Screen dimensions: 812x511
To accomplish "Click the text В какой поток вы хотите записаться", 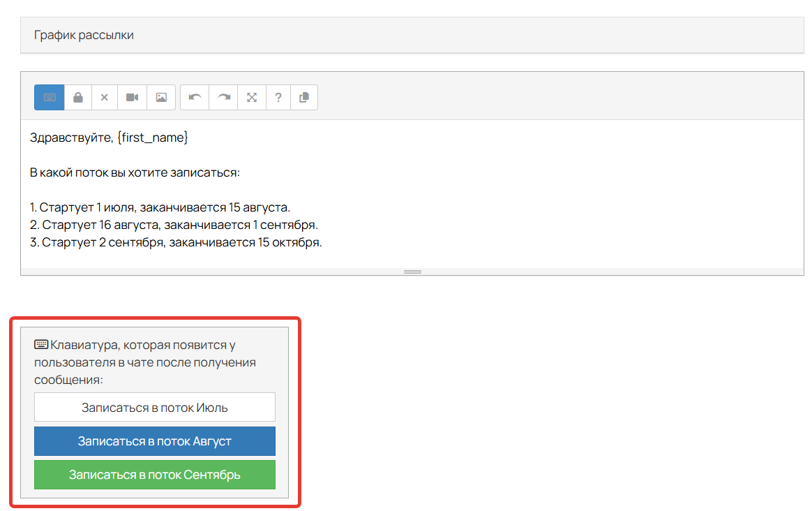I will coord(135,172).
